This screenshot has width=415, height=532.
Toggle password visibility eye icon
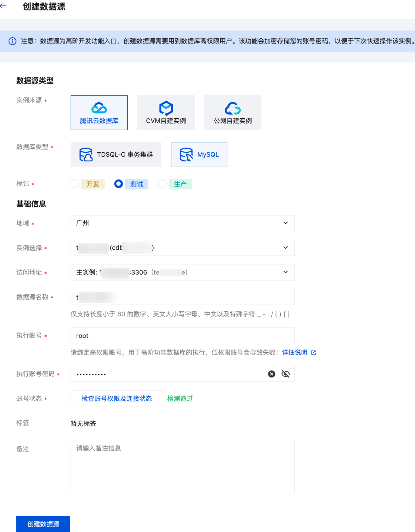point(286,374)
